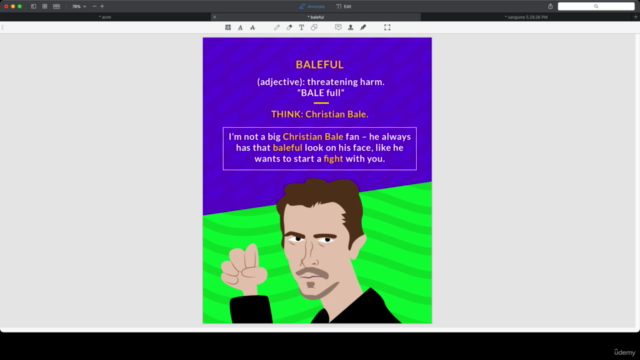Click the cartoon fist illustration
Image resolution: width=640 pixels, height=360 pixels.
[x=244, y=269]
